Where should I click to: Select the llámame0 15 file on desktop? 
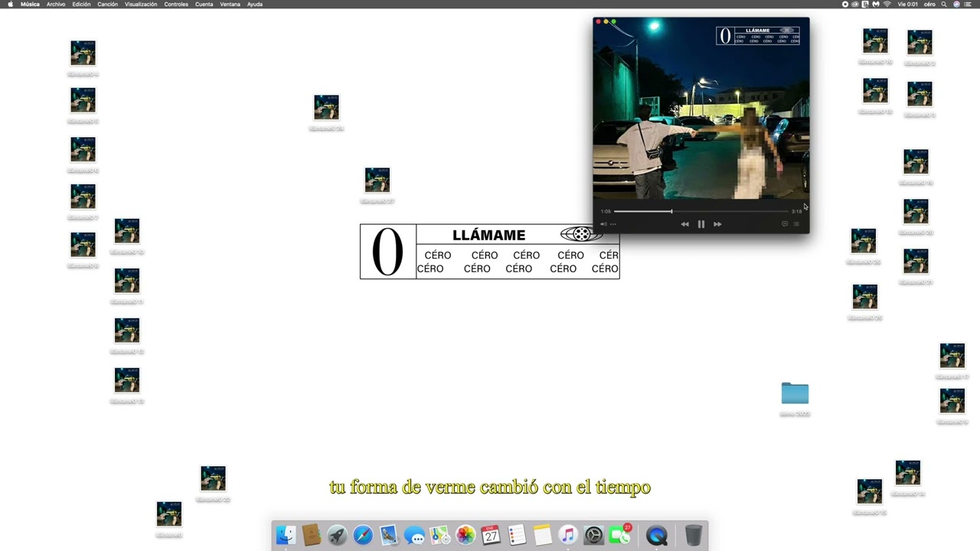pos(870,491)
